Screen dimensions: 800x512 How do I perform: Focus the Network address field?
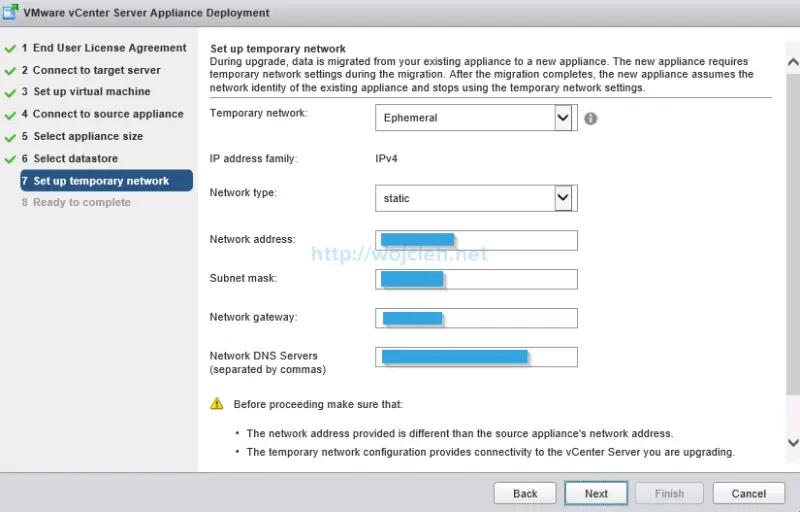[476, 240]
